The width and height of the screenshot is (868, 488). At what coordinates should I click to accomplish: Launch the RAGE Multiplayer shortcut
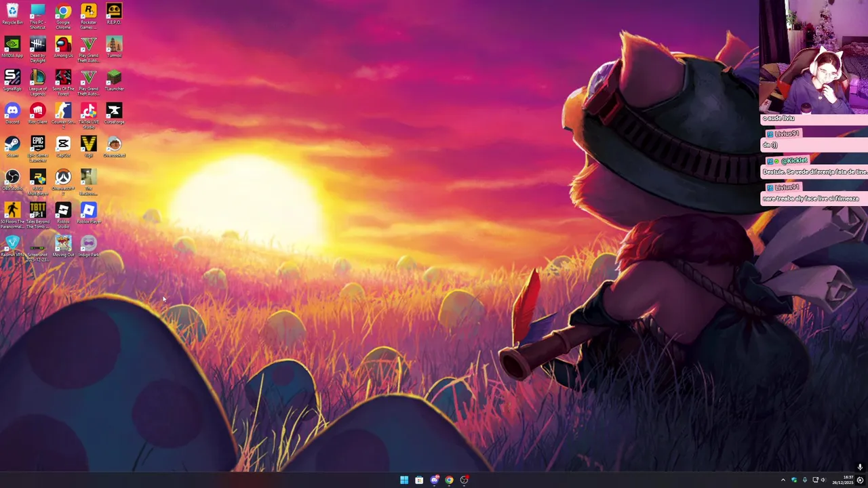(38, 182)
